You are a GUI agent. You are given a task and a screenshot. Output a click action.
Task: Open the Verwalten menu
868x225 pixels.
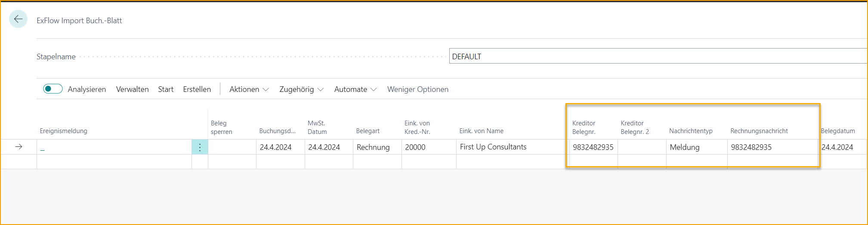tap(133, 89)
